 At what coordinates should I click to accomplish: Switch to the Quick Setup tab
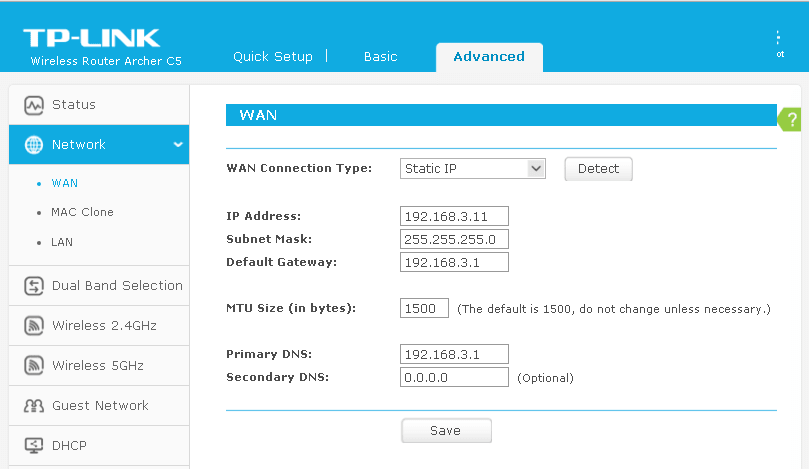pyautogui.click(x=272, y=57)
